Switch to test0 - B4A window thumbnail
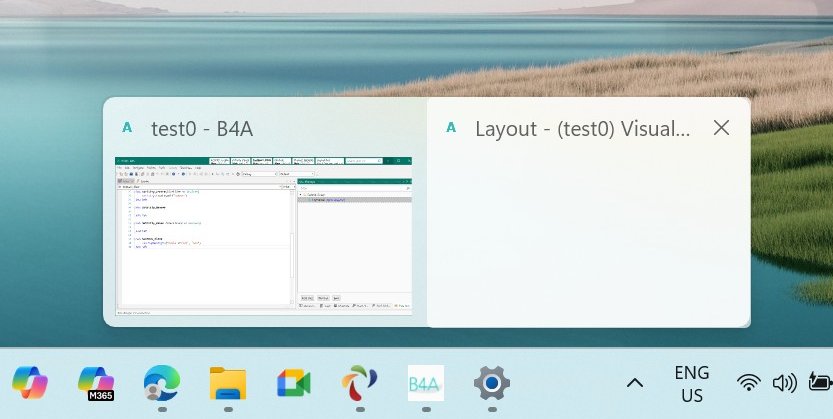833x419 pixels. pyautogui.click(x=264, y=236)
